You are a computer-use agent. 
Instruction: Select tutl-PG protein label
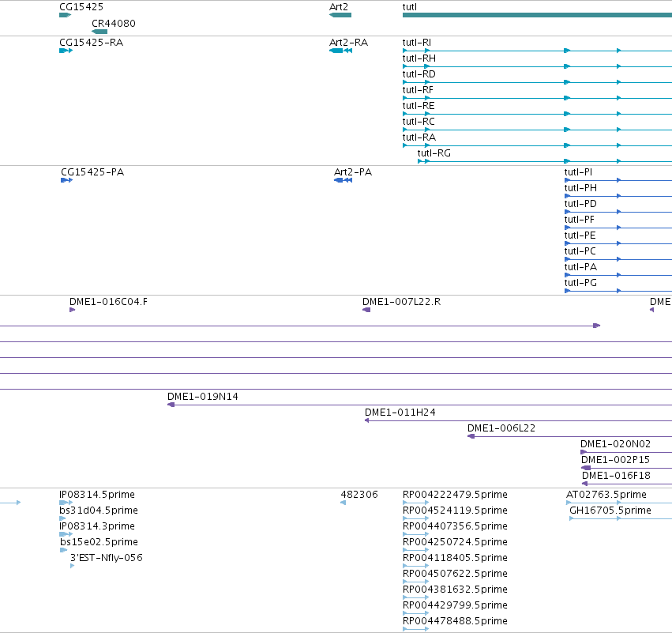(580, 284)
